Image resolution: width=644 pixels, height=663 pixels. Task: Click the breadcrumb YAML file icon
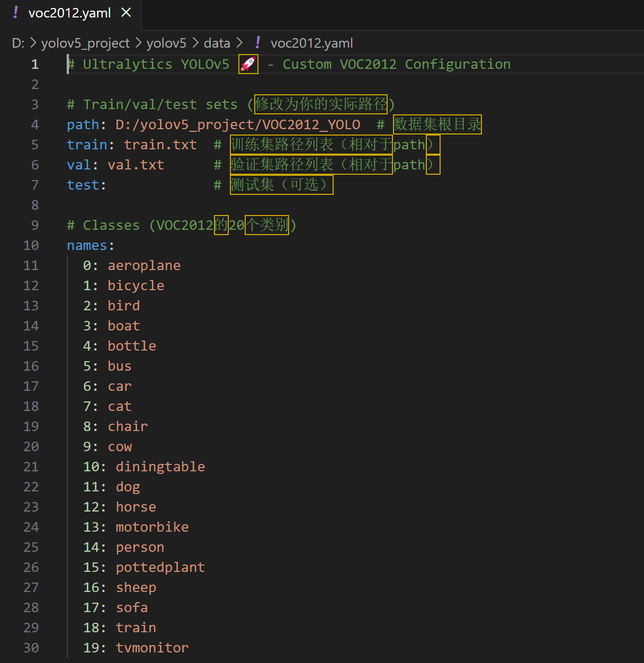coord(258,42)
